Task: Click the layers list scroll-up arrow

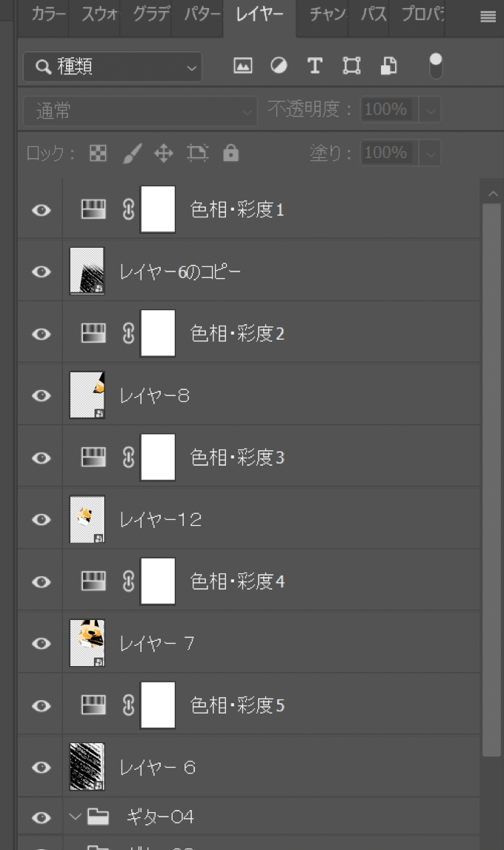Action: (493, 194)
